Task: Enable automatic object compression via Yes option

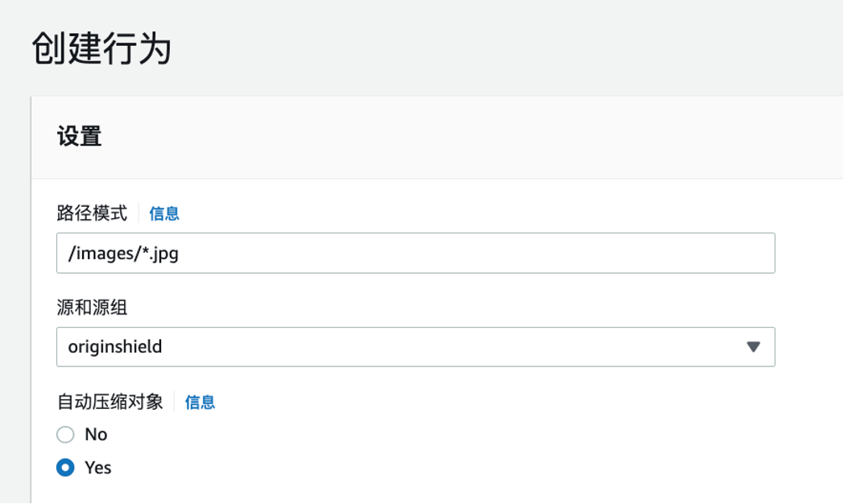Action: click(x=64, y=468)
